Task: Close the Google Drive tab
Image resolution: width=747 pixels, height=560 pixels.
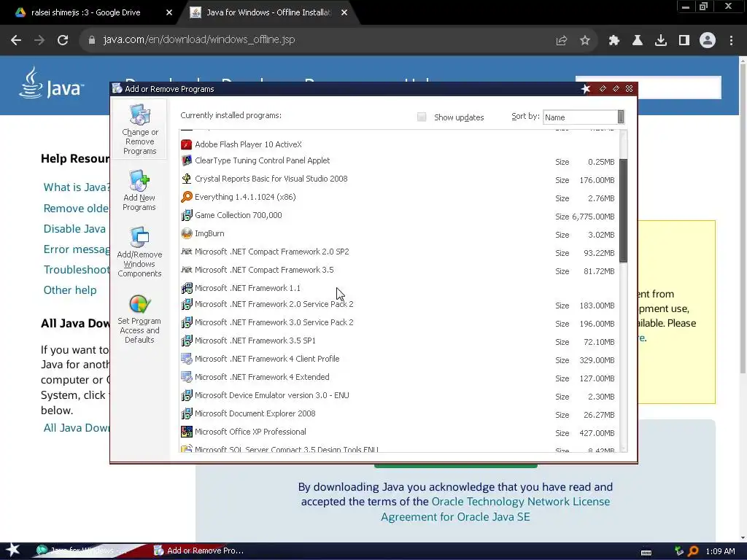Action: (x=169, y=13)
